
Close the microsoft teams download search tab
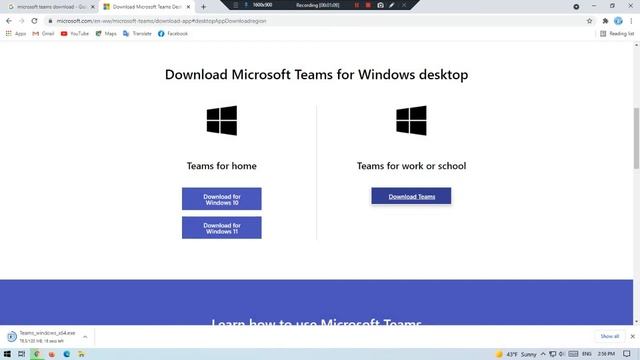pyautogui.click(x=93, y=7)
